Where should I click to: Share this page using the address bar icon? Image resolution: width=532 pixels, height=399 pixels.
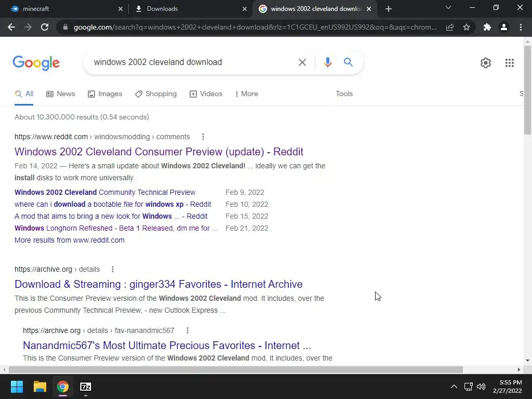[450, 27]
